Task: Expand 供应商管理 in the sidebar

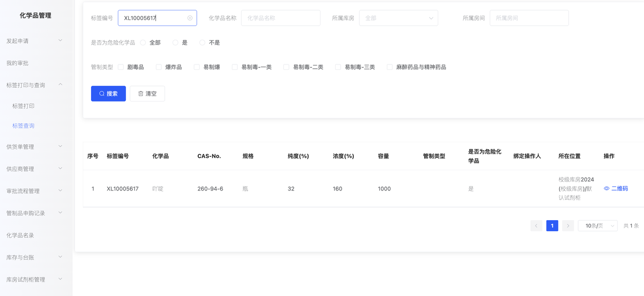Action: tap(34, 169)
